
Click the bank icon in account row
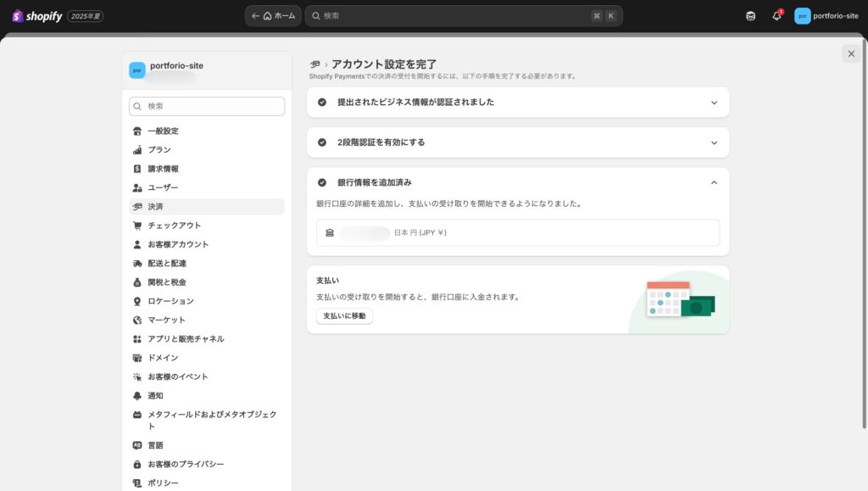point(330,232)
